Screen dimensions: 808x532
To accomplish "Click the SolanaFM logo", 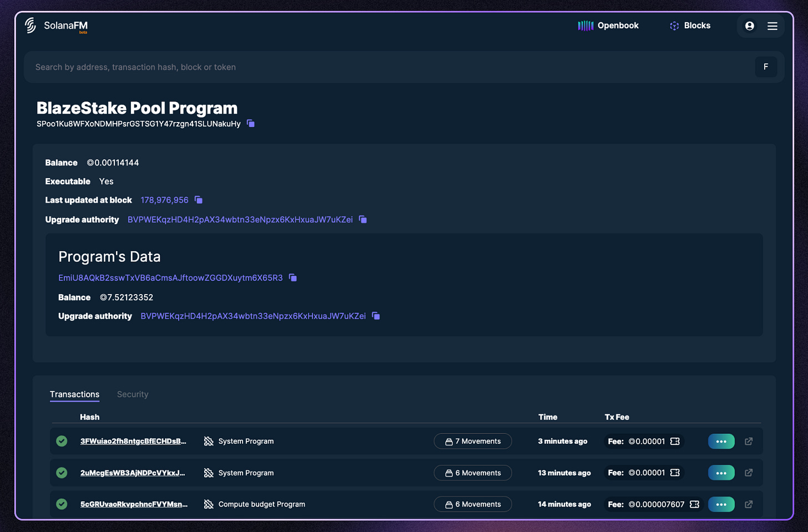I will [x=56, y=26].
